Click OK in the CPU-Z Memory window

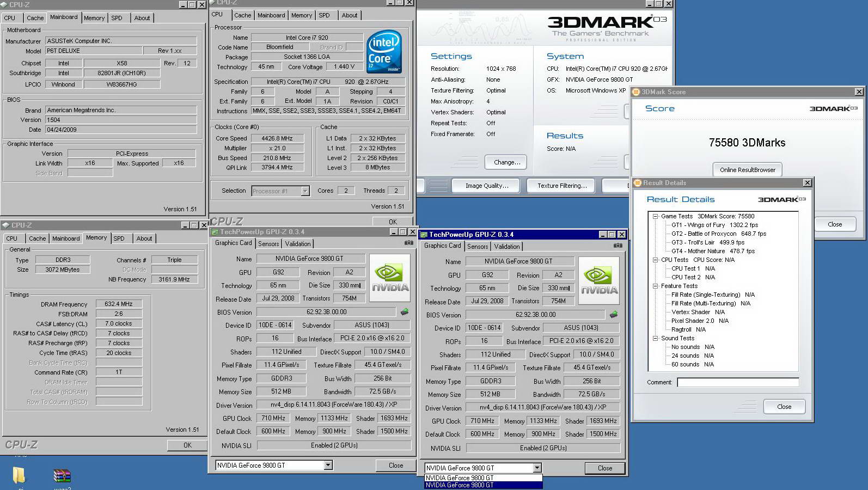click(187, 445)
